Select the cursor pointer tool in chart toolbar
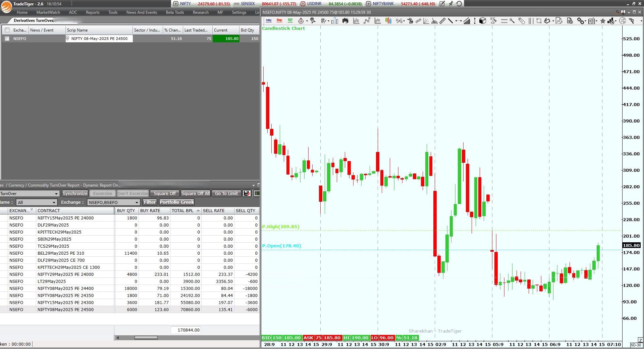The image size is (644, 349). point(313,21)
